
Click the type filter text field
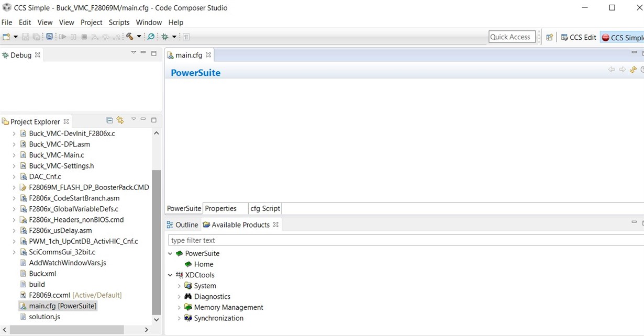point(406,240)
